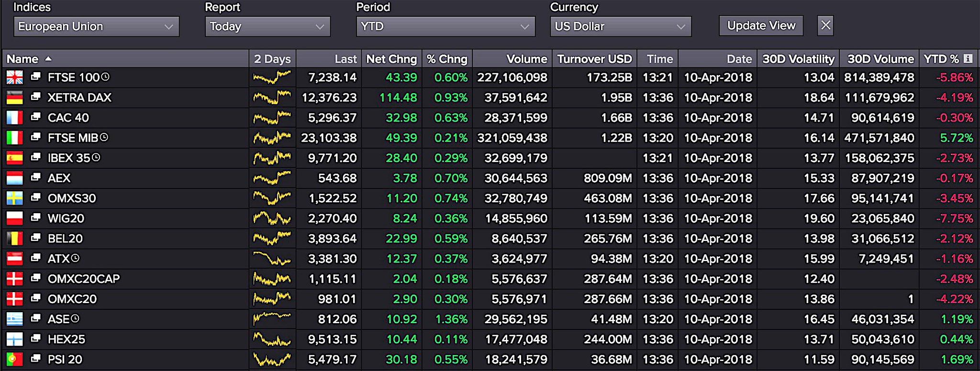Open the OMXS30 popout window icon

click(35, 197)
